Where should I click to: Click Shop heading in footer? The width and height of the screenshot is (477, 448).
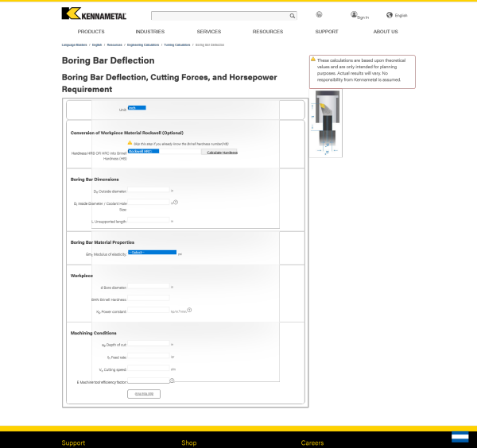pos(189,442)
